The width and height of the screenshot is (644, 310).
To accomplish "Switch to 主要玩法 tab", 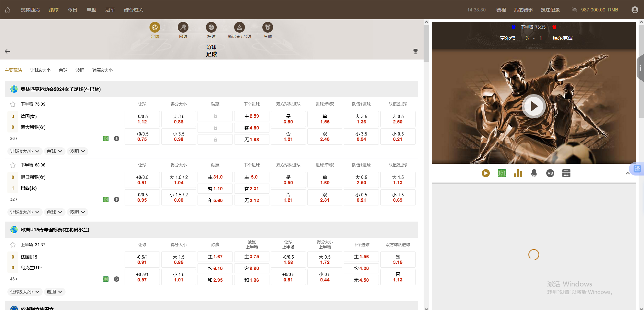I will 13,70.
